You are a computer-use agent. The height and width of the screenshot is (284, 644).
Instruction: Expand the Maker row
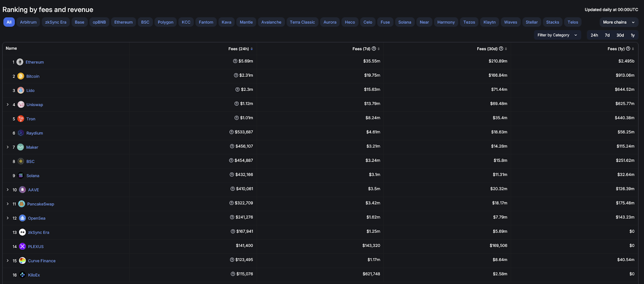pyautogui.click(x=8, y=147)
